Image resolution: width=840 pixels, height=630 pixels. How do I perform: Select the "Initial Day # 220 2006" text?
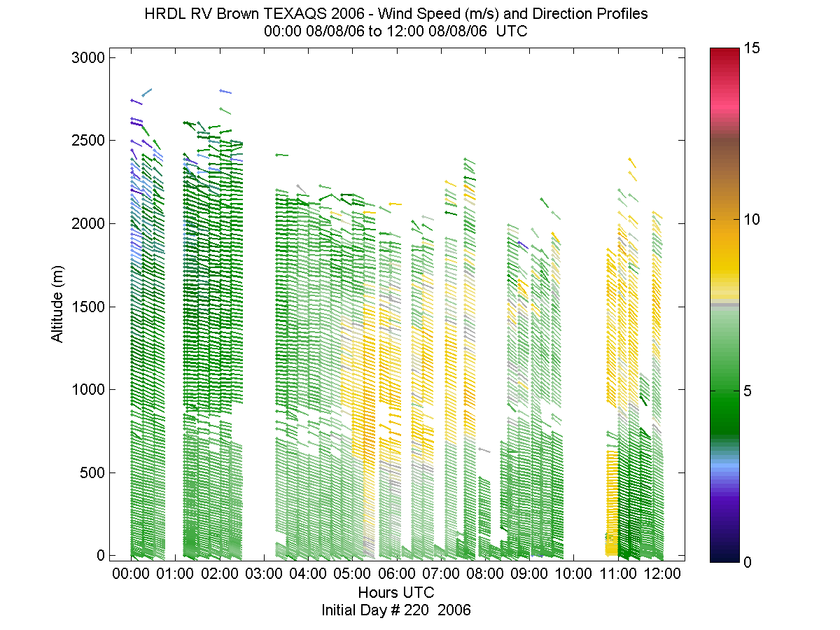coord(396,610)
